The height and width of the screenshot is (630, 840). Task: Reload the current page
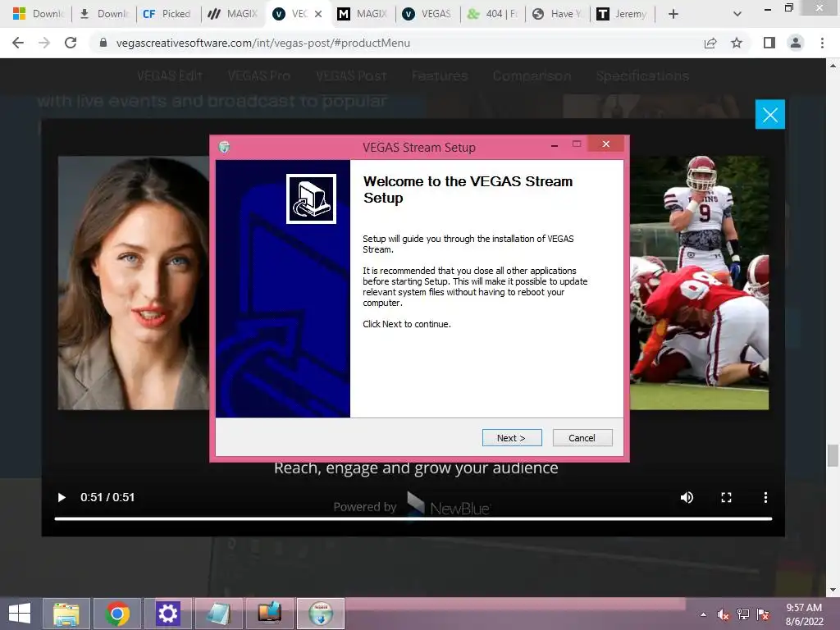click(x=71, y=43)
